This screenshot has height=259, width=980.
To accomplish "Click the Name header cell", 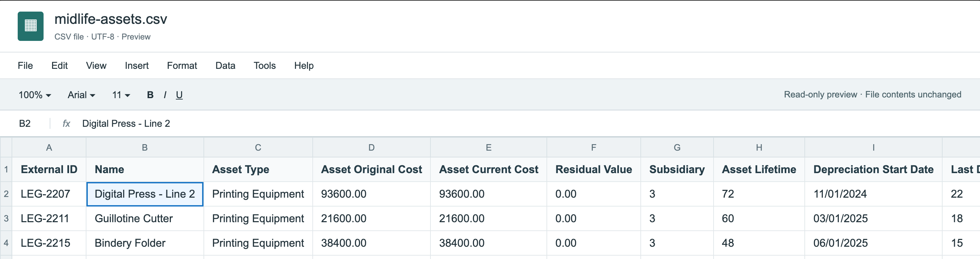I will [145, 169].
